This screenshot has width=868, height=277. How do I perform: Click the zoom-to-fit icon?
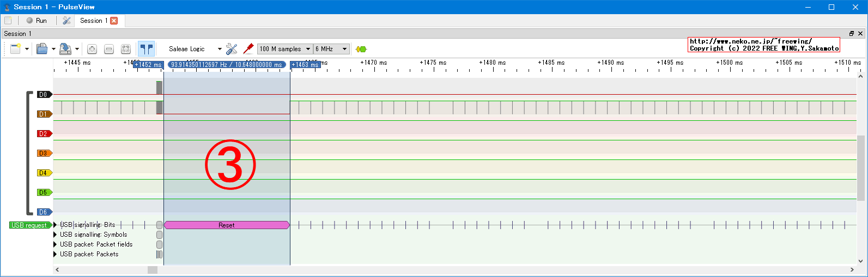click(126, 49)
